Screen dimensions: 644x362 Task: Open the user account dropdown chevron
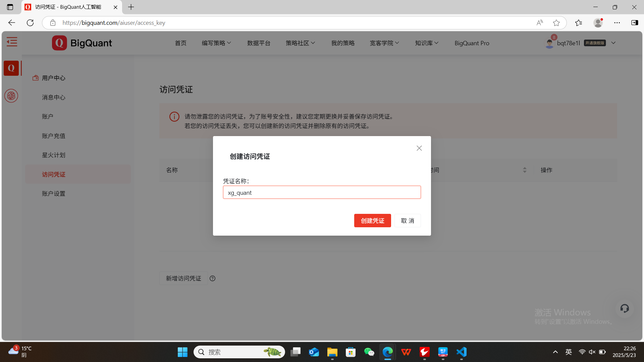[x=613, y=43]
